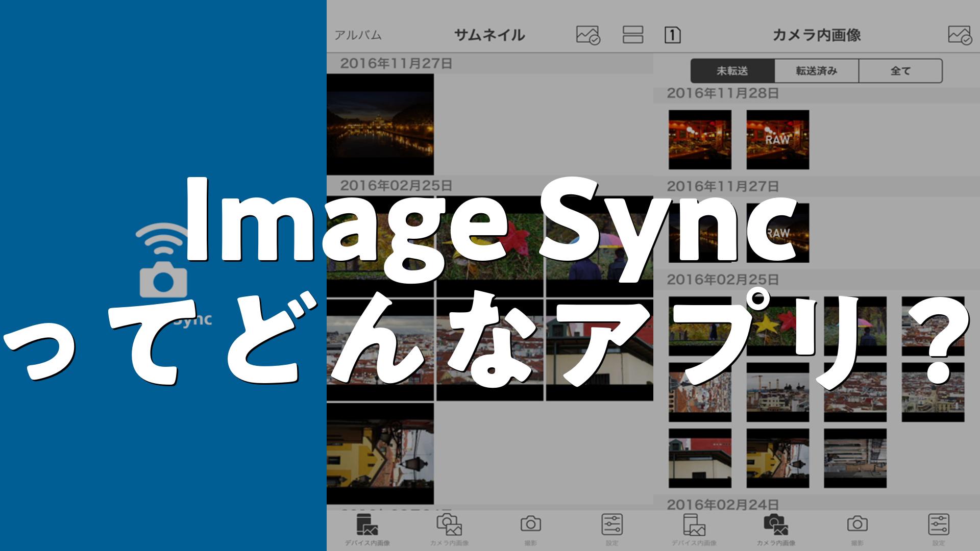980x551 pixels.
Task: Open アルバム in the thumbnail screen
Action: 358,35
